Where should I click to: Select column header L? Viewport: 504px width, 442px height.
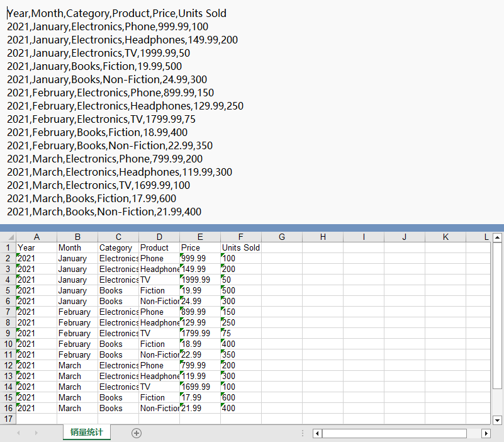(x=486, y=237)
